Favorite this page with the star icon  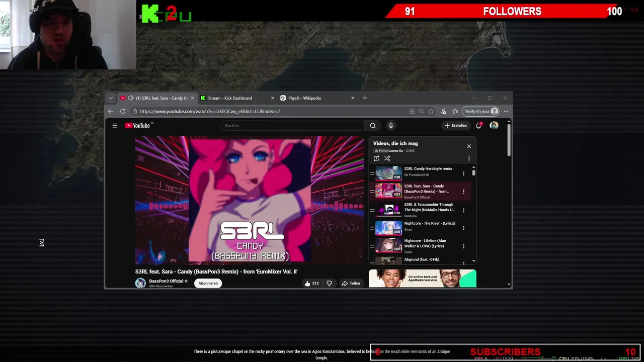(431, 111)
